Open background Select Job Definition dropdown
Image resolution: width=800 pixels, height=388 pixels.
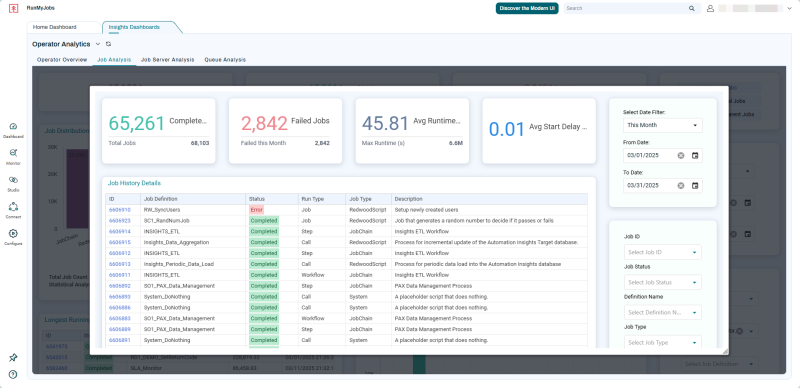tap(719, 363)
